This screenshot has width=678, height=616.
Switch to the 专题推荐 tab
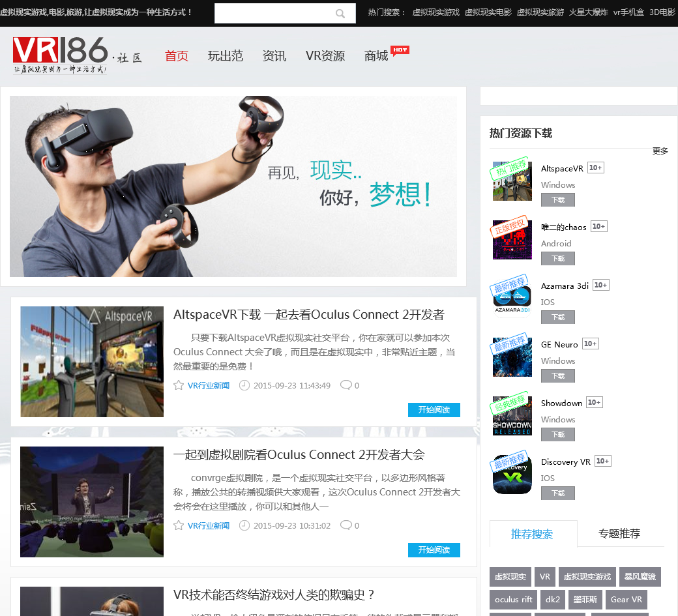click(x=619, y=534)
